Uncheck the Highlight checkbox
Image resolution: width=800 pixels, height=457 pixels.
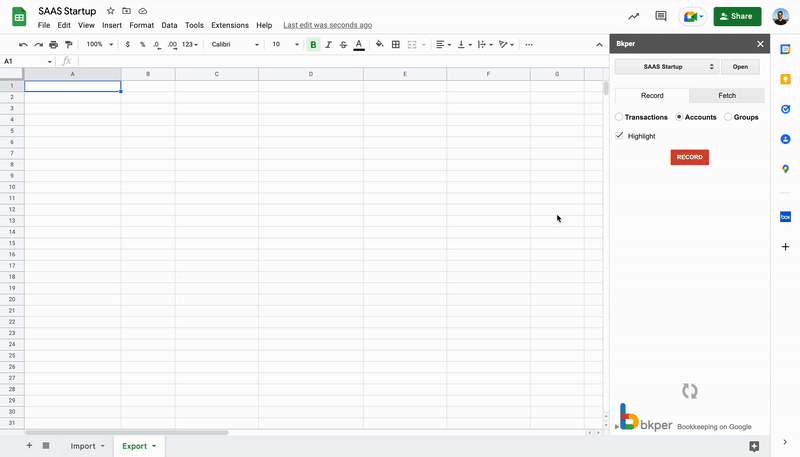click(619, 136)
